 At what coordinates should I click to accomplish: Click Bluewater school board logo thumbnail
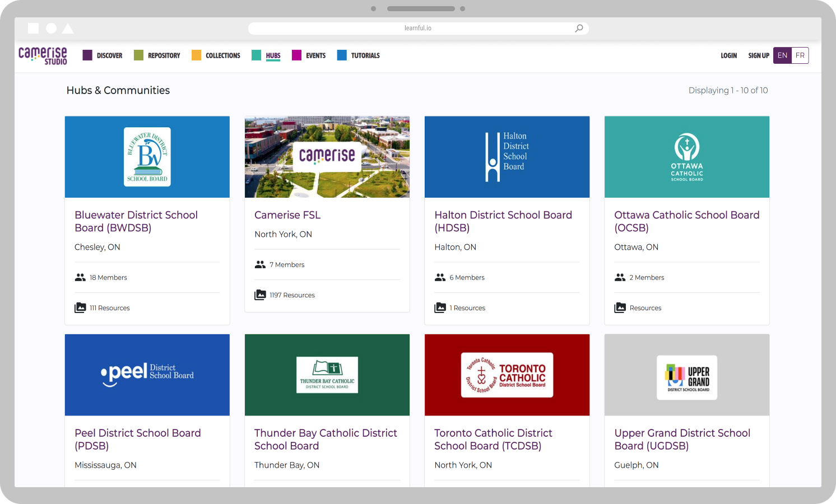[x=147, y=157]
